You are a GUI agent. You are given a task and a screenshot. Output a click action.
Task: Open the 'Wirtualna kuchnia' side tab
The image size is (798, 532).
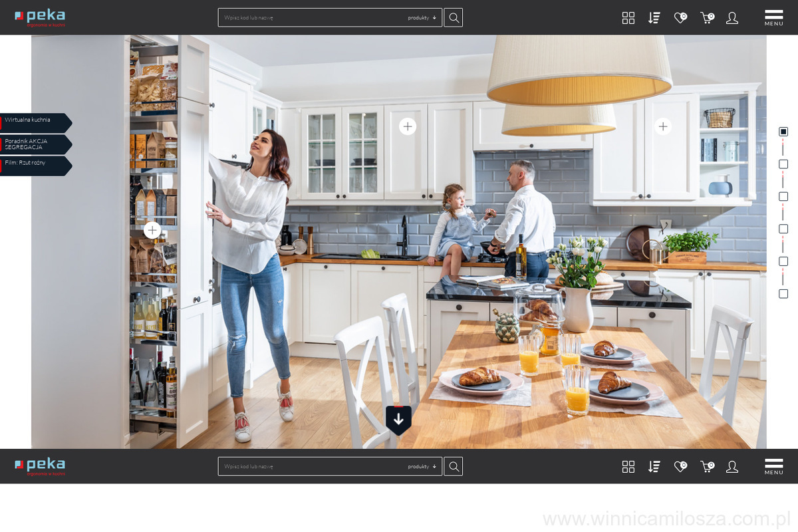[x=35, y=122]
